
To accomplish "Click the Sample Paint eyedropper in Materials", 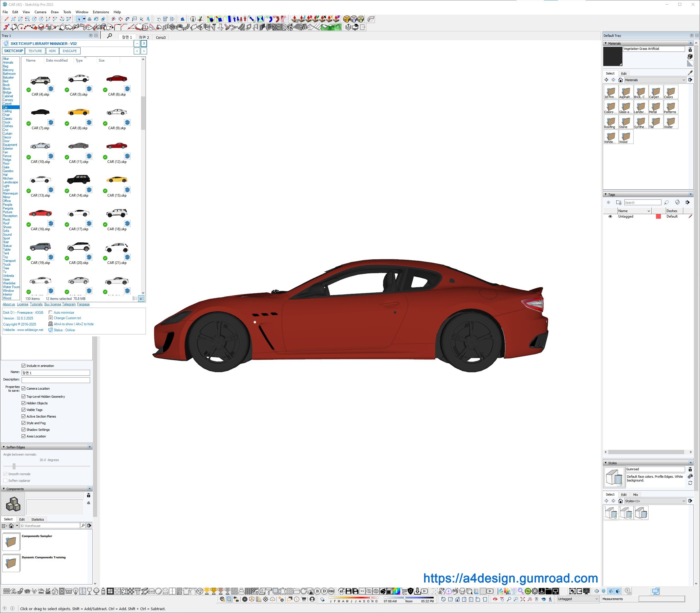I will click(690, 73).
